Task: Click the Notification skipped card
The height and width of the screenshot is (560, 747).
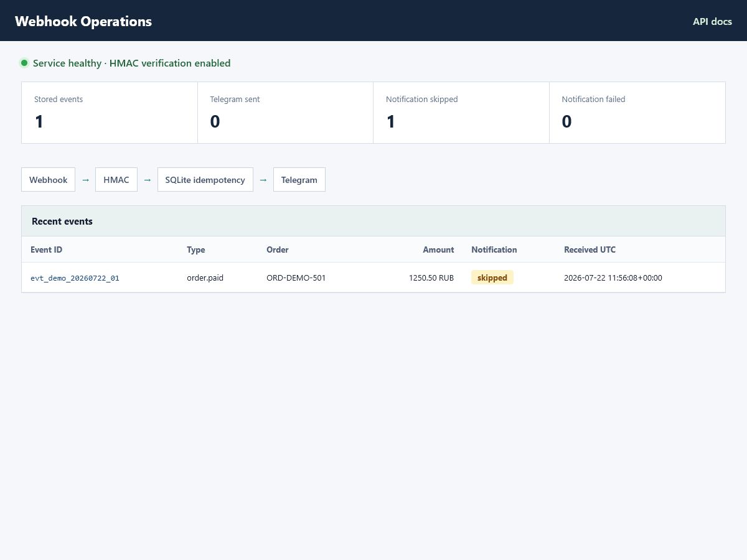Action: tap(461, 113)
